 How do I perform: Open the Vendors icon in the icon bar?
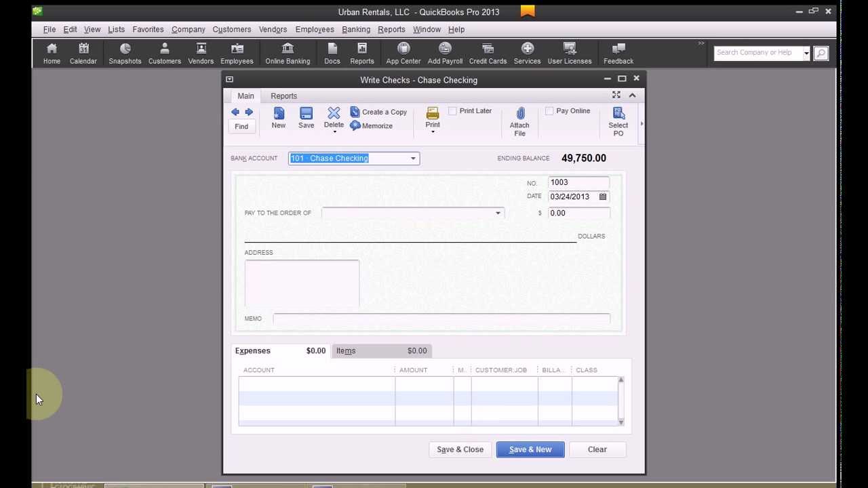pyautogui.click(x=201, y=54)
